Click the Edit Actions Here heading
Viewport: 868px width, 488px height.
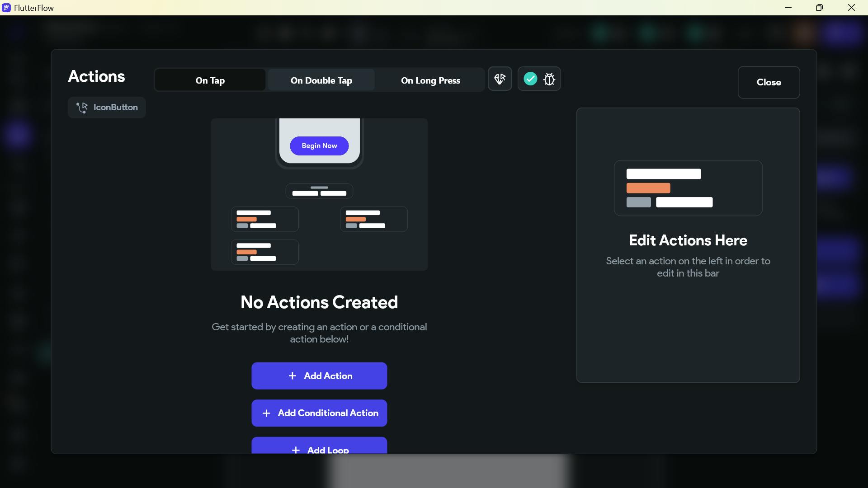[688, 240]
